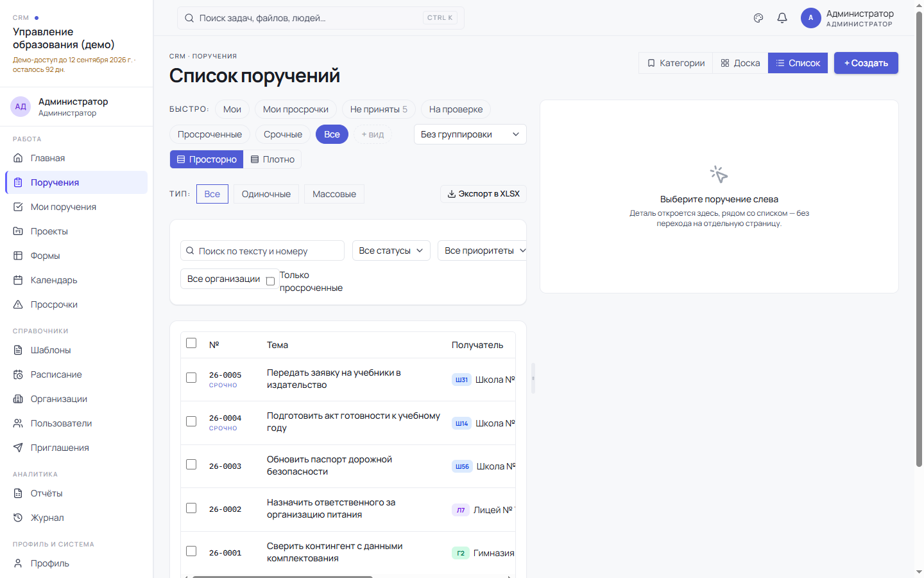Click the user avatar in the top bar
This screenshot has height=578, width=924.
coord(811,18)
